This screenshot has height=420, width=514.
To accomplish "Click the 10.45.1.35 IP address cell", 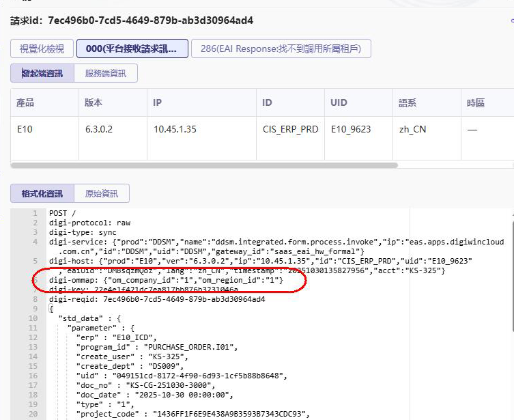I will (174, 129).
